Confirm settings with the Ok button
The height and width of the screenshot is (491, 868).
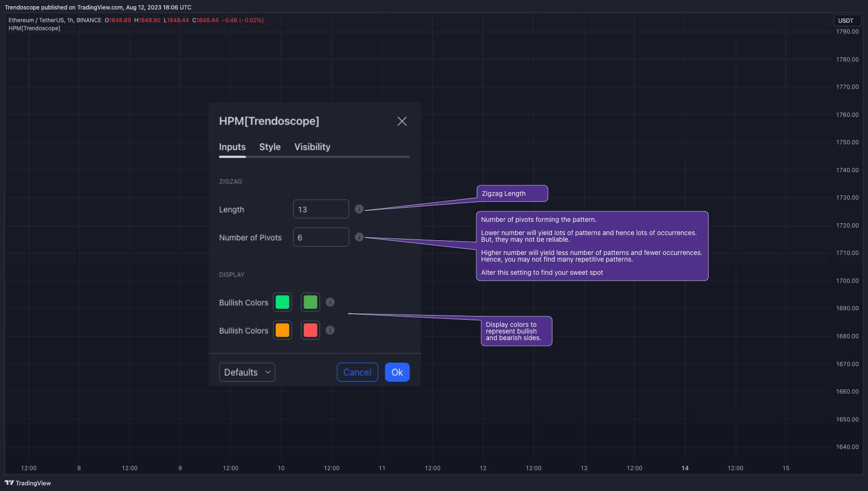[x=397, y=372]
